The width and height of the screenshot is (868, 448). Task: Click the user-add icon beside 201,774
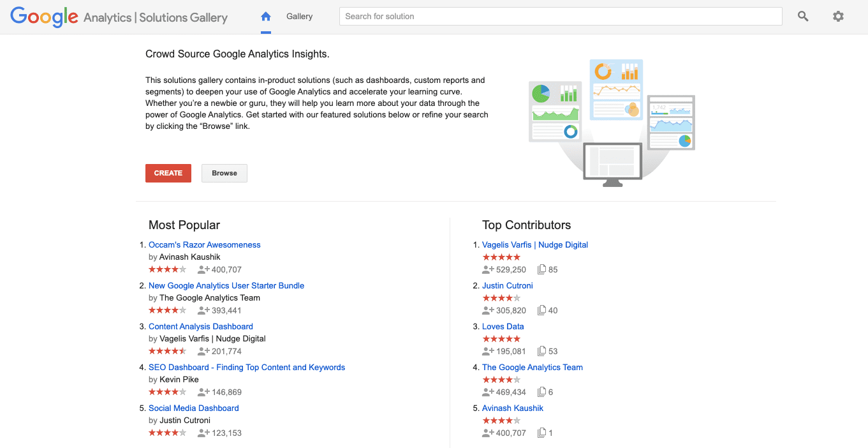coord(203,351)
